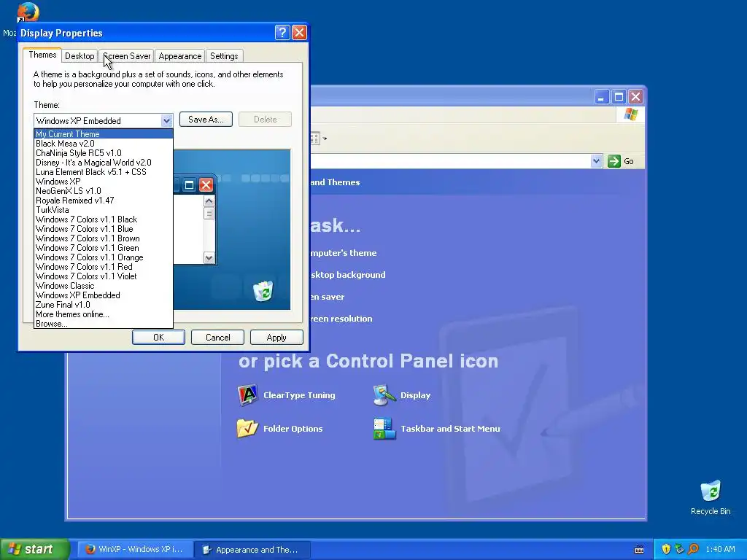
Task: Select Windows XP Embedded in the list
Action: pos(104,295)
